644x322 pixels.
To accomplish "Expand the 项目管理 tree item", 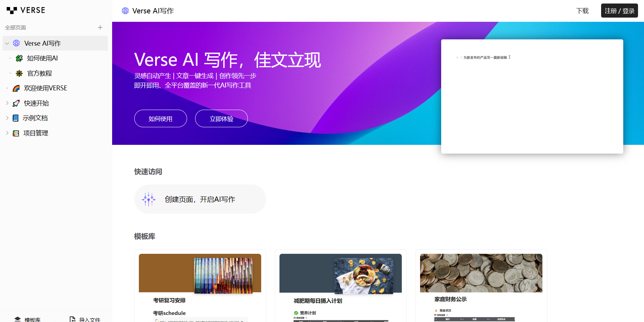I will coord(7,133).
